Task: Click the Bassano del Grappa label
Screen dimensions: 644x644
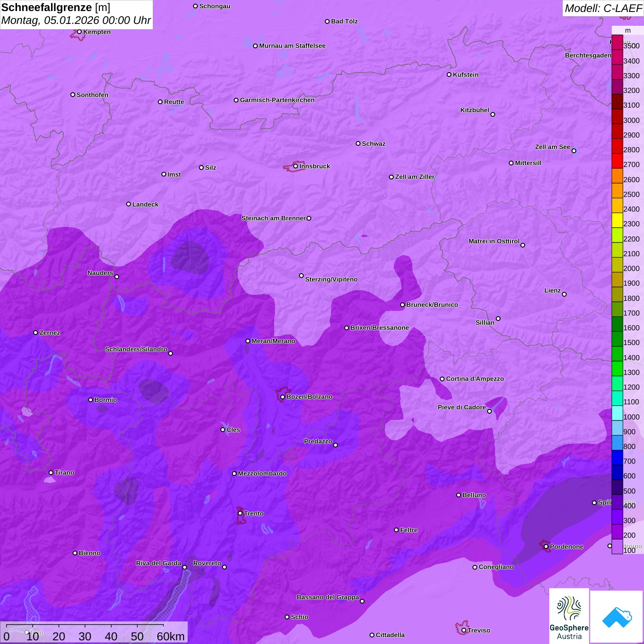Action: (328, 597)
